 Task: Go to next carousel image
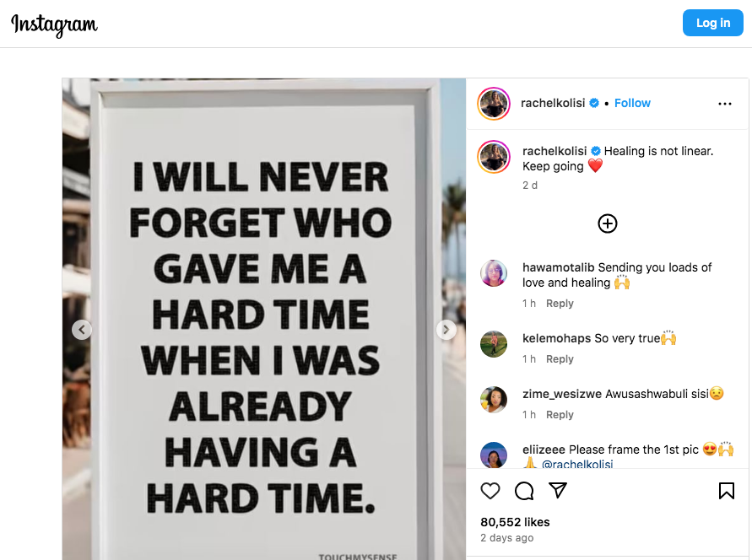(x=446, y=330)
